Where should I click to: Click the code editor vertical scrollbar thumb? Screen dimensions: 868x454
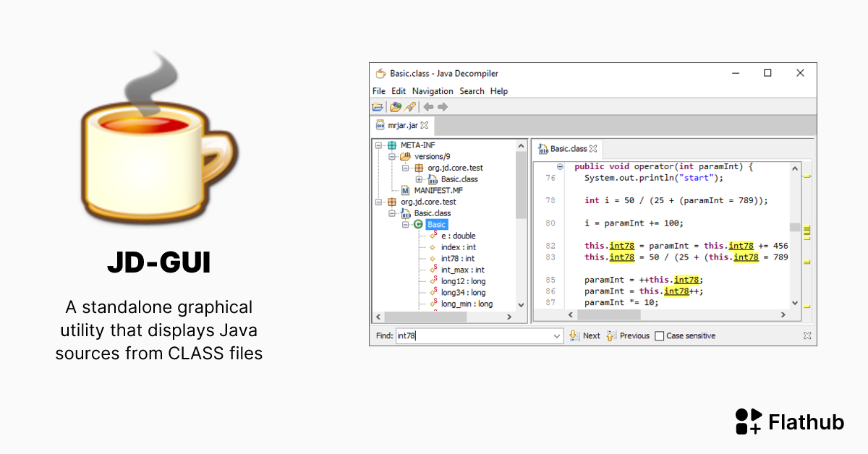[x=795, y=227]
